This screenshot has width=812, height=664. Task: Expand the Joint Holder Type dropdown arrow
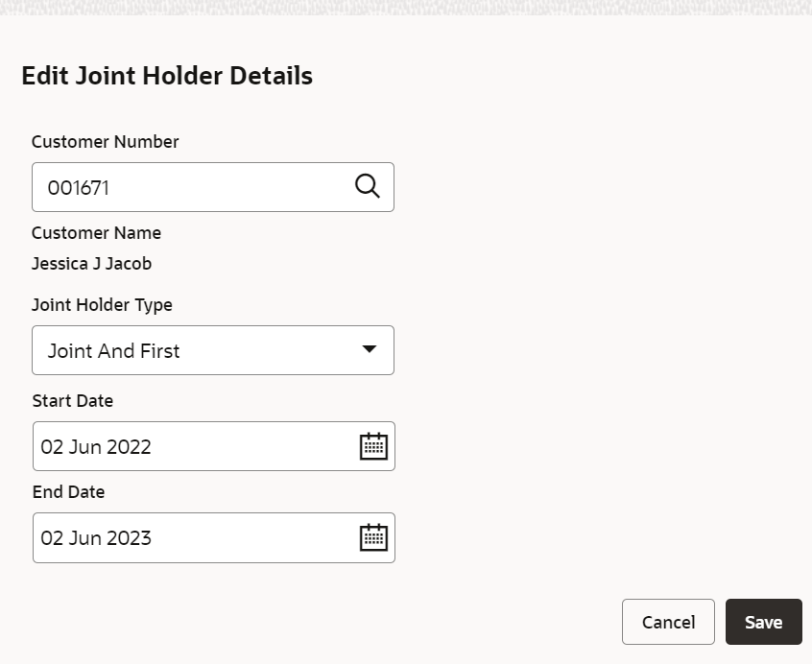[369, 349]
